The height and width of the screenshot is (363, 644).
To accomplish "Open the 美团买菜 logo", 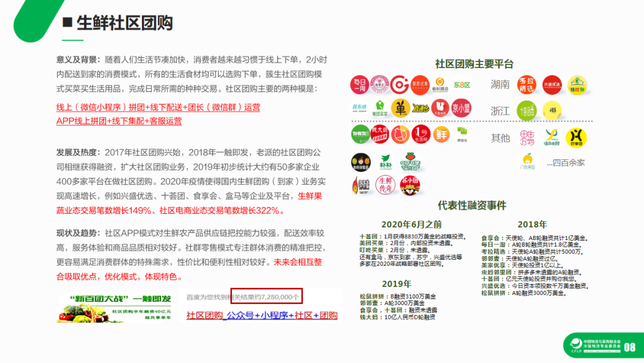I will [x=380, y=109].
